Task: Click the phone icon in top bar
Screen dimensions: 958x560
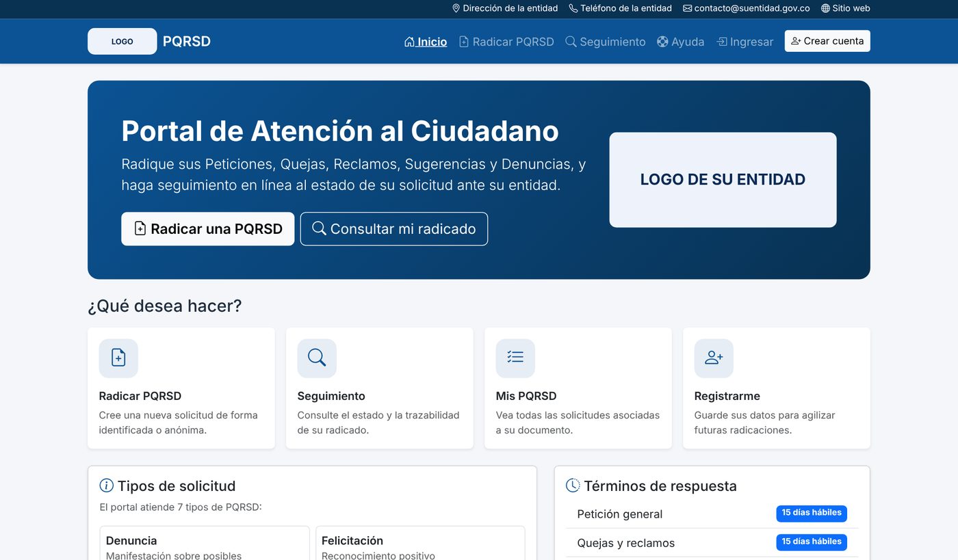Action: 573,8
